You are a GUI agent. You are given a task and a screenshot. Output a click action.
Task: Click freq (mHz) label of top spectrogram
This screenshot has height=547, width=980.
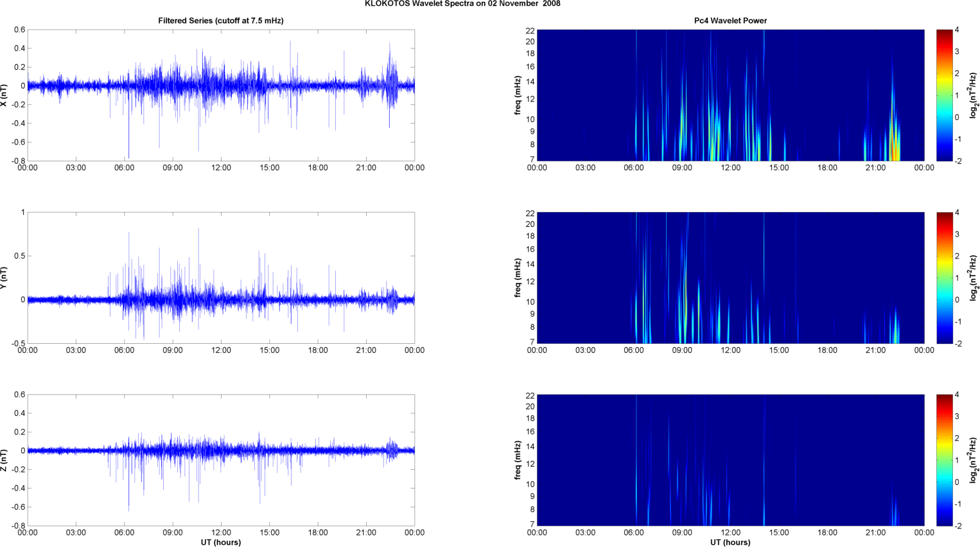click(x=518, y=95)
